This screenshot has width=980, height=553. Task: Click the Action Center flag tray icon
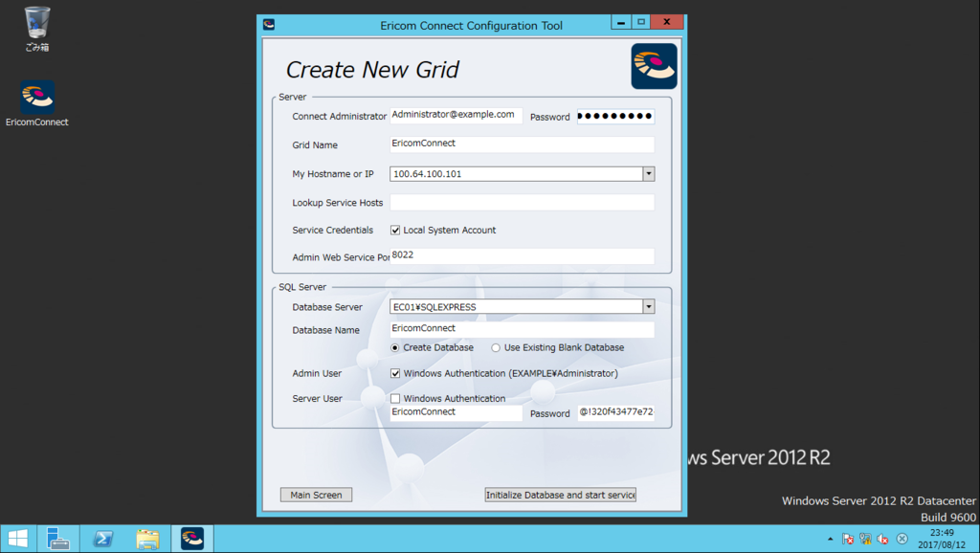pos(848,539)
